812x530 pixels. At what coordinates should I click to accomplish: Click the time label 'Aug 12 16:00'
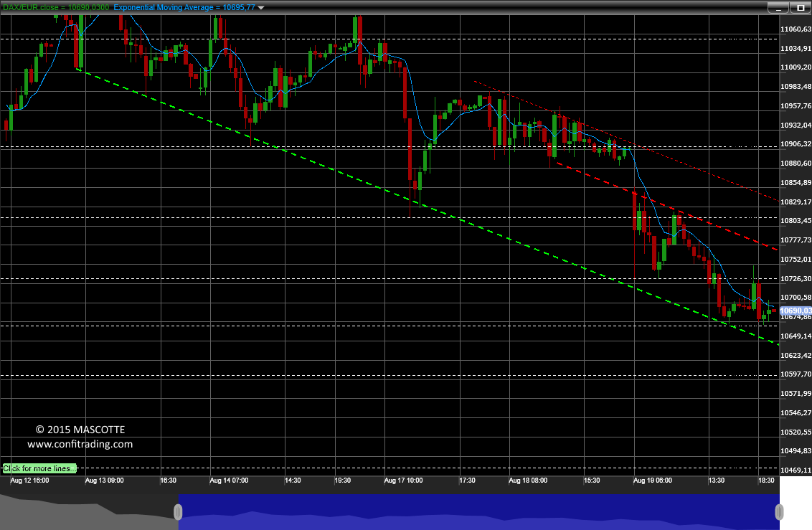pos(29,481)
